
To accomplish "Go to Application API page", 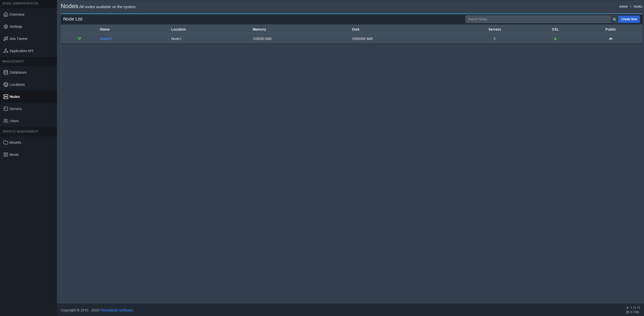I will (x=28, y=51).
